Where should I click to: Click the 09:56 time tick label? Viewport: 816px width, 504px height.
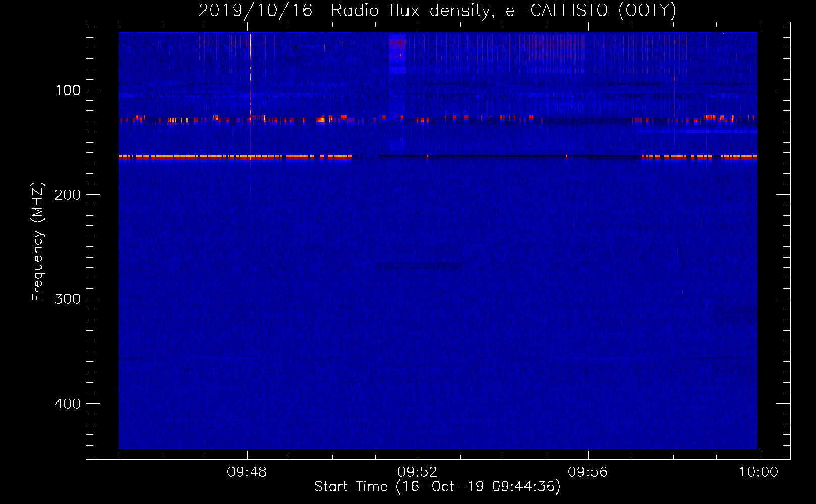(x=588, y=472)
